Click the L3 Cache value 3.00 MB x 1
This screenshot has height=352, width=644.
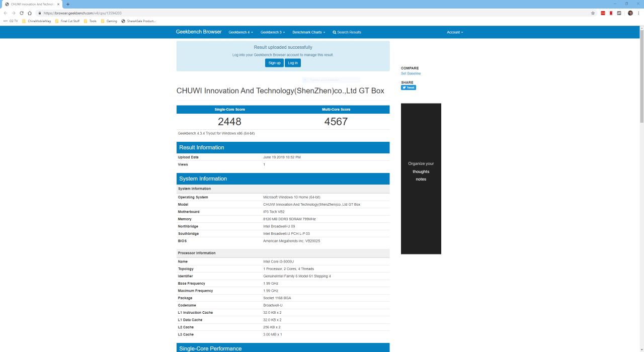pyautogui.click(x=273, y=334)
